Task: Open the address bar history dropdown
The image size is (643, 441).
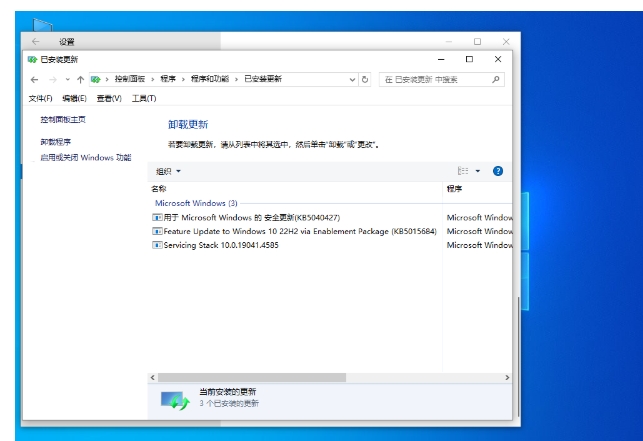Action: (x=351, y=79)
